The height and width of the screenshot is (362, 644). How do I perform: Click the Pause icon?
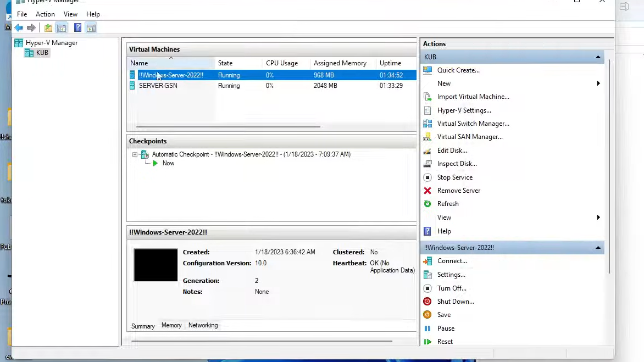coord(428,328)
